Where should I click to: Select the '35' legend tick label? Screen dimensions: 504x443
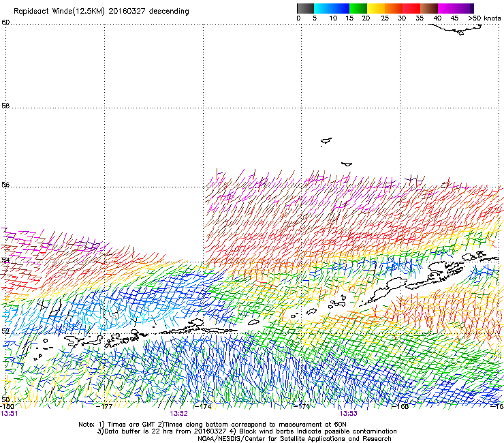(420, 18)
